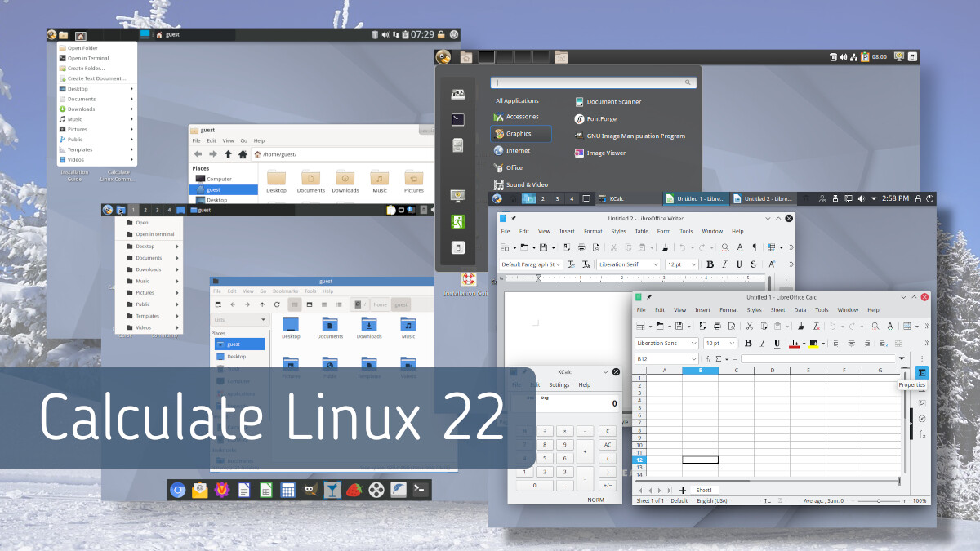Toggle Underline in the LibreOffice Calc toolbar
The image size is (980, 551).
click(777, 344)
